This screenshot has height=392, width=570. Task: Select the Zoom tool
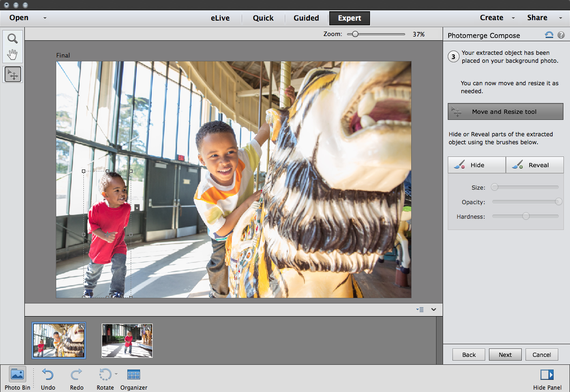[x=12, y=38]
